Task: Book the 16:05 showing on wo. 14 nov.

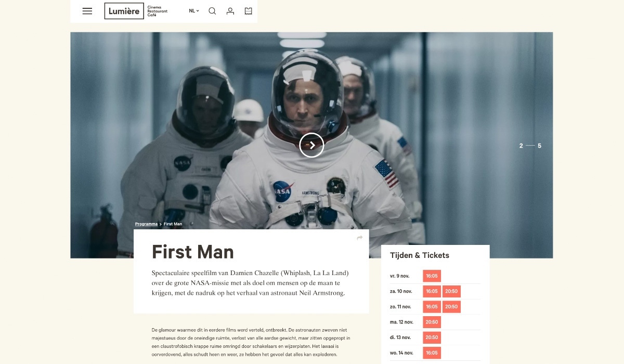Action: 432,353
